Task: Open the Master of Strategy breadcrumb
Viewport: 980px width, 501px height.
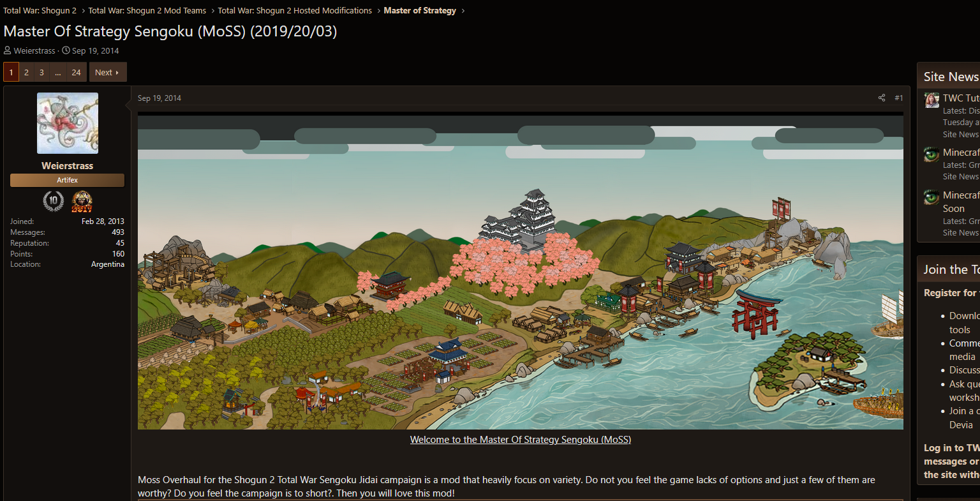Action: (x=420, y=10)
